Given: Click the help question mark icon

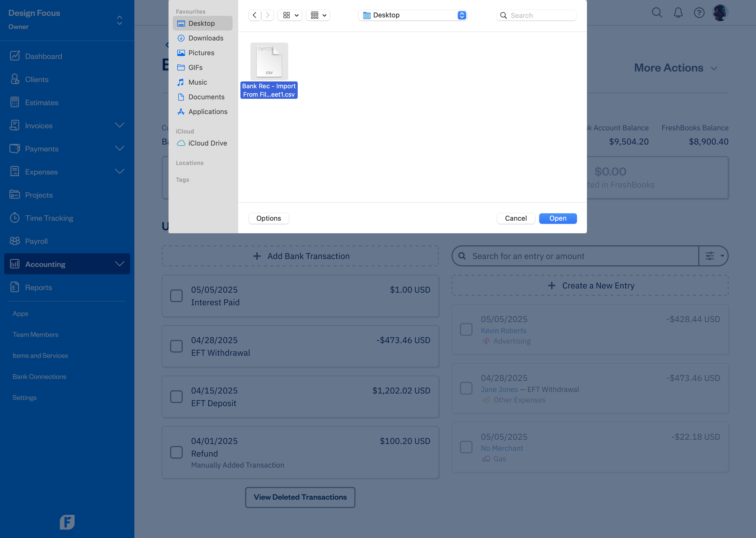Looking at the screenshot, I should click(x=699, y=13).
